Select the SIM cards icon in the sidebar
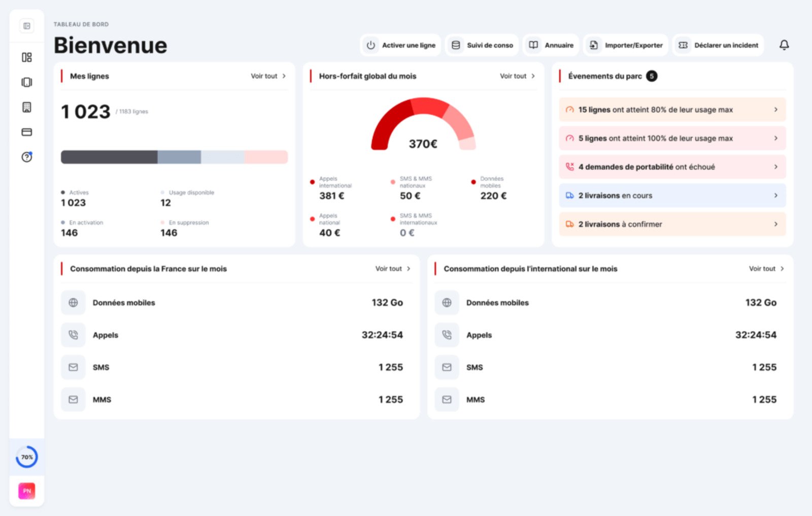The height and width of the screenshot is (516, 812). 26,82
